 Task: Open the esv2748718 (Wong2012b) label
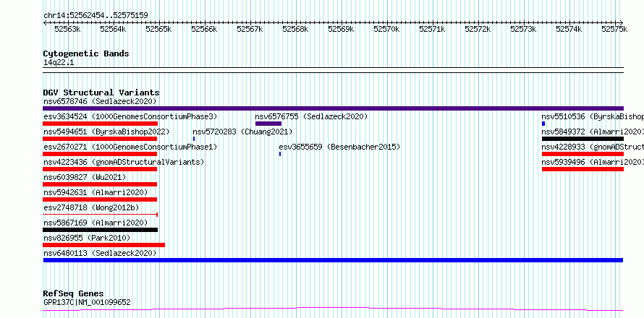tap(91, 207)
